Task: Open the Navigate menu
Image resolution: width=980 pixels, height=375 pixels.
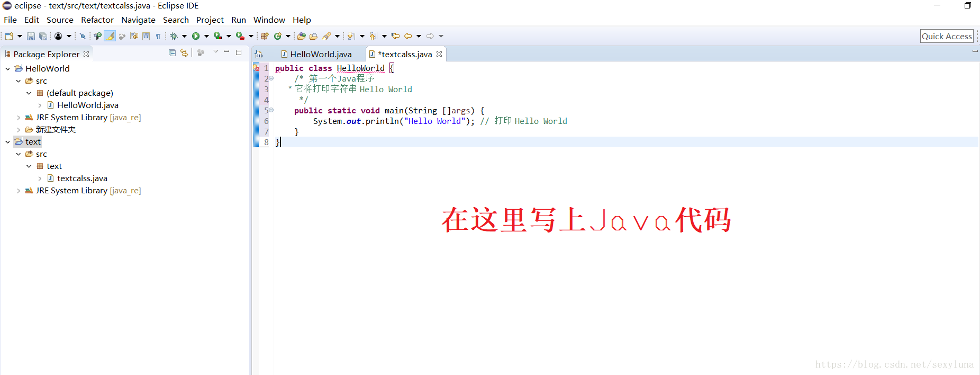Action: 138,20
